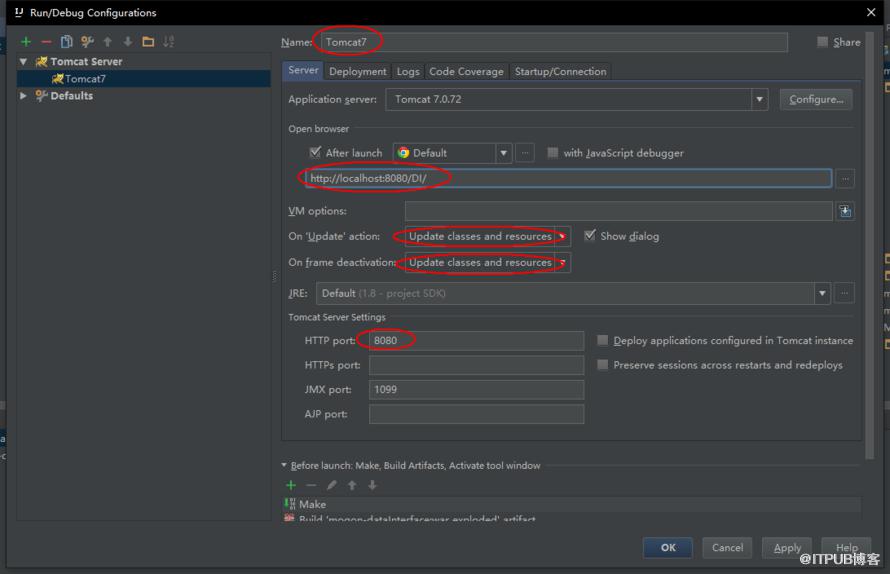Viewport: 890px width, 574px height.
Task: Enable Deploy applications configured in Tomcat instance
Action: coord(602,340)
